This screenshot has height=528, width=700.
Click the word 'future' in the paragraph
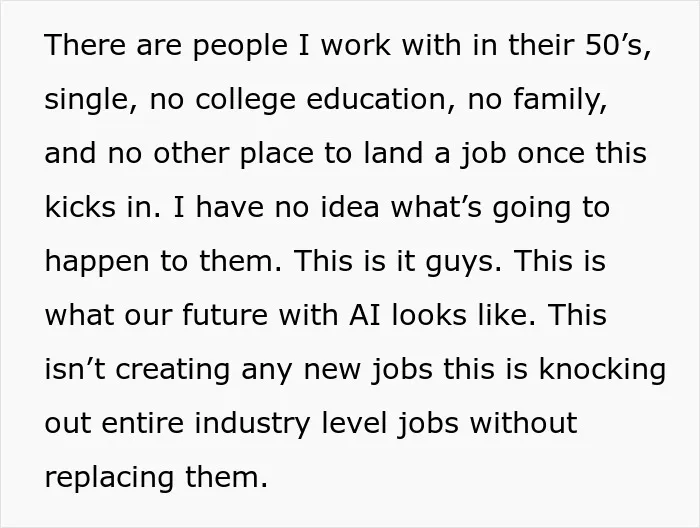coord(225,315)
